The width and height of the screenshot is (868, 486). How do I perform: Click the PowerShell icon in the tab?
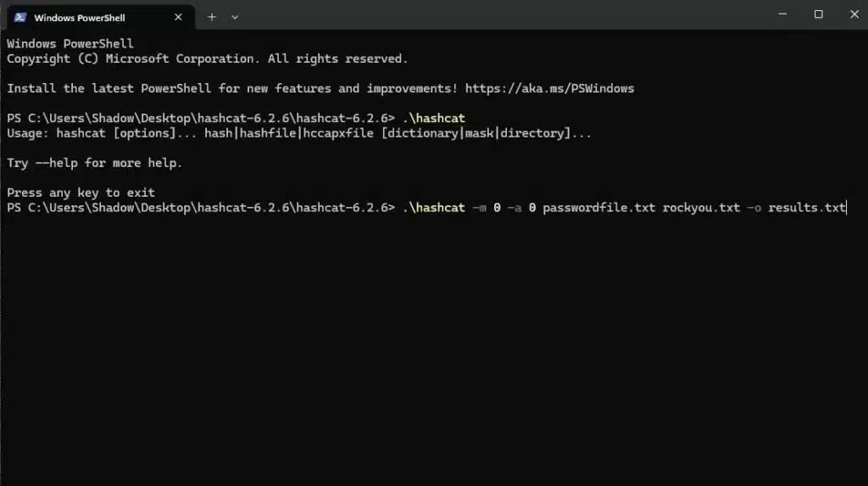(x=20, y=17)
